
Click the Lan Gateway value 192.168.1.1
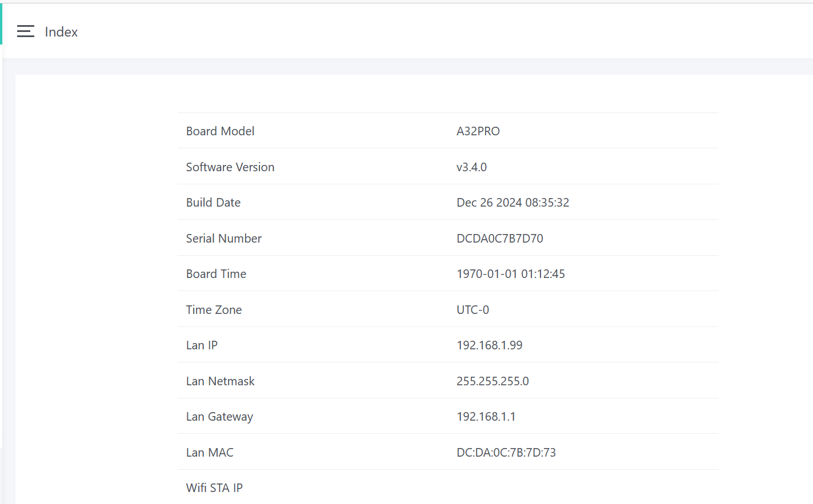click(486, 417)
